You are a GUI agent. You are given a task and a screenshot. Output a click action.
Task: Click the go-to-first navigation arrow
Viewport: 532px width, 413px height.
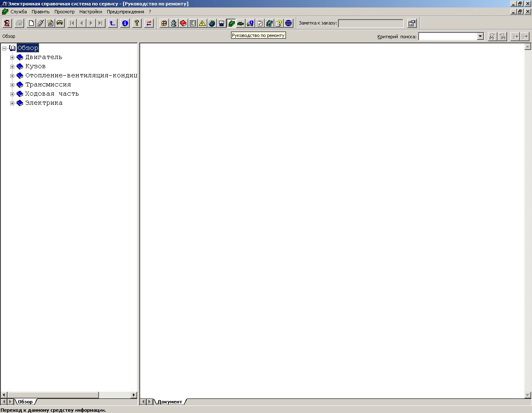pyautogui.click(x=72, y=23)
